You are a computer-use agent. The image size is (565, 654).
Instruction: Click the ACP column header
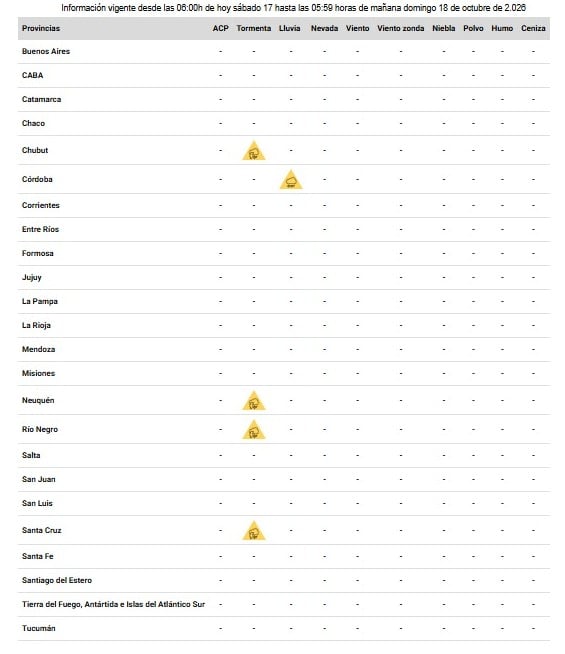(221, 28)
